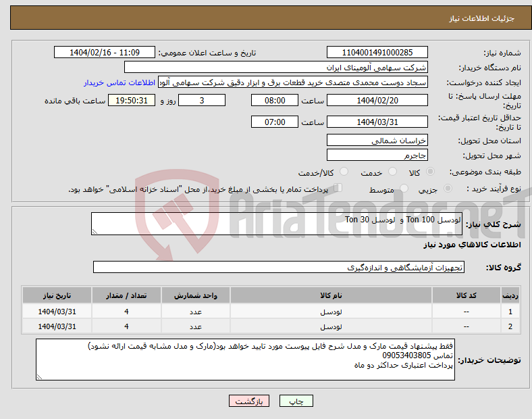The height and width of the screenshot is (419, 532).
Task: Click لودسل item name in row 2
Action: (331, 326)
